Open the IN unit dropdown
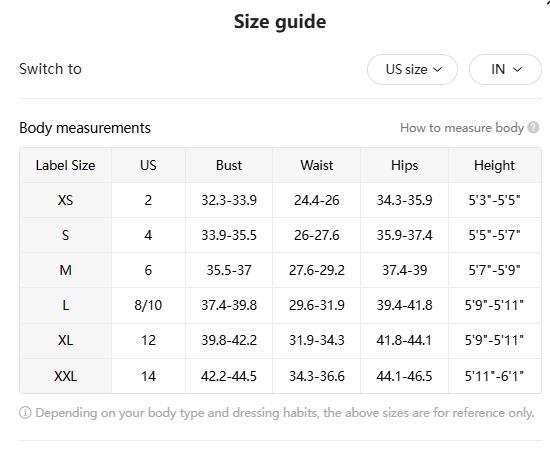This screenshot has height=453, width=550. [x=505, y=69]
